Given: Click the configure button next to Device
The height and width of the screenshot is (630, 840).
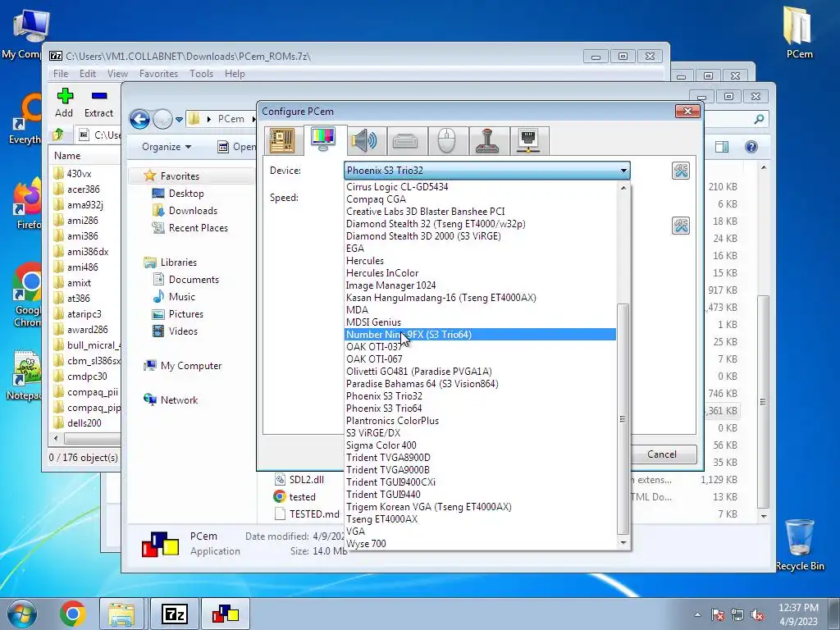Looking at the screenshot, I should tap(681, 171).
